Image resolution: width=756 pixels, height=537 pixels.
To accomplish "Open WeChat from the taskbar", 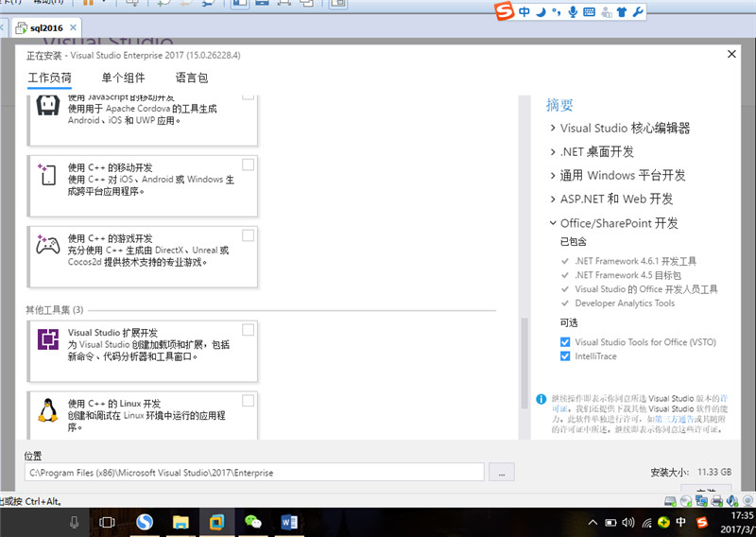I will [x=253, y=522].
